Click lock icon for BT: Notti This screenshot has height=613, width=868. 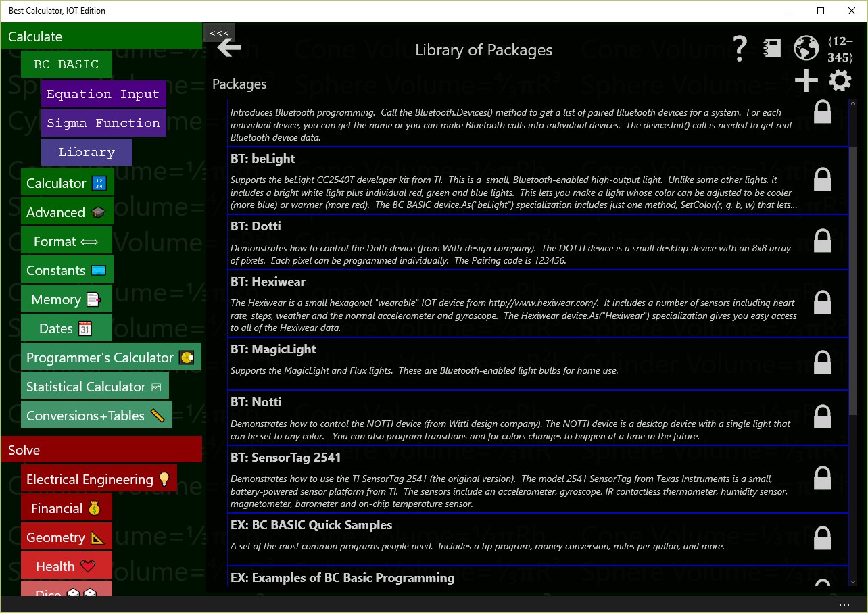[x=823, y=416]
